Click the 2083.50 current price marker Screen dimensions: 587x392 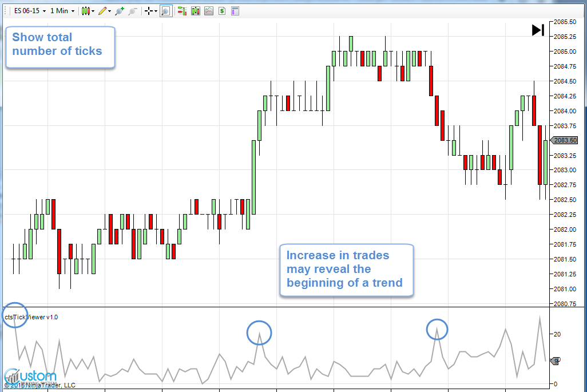pyautogui.click(x=565, y=140)
